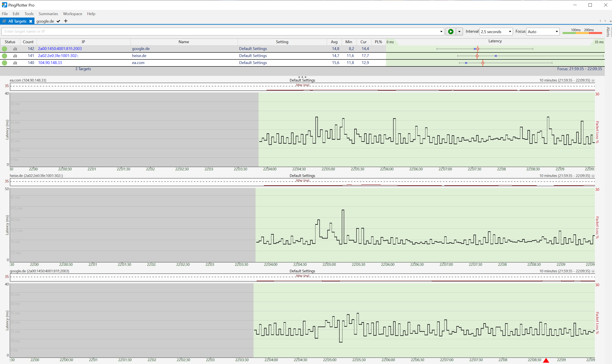
Task: Add a new tab with plus icon
Action: (x=66, y=21)
